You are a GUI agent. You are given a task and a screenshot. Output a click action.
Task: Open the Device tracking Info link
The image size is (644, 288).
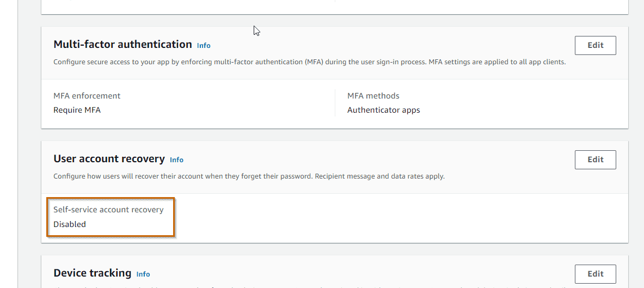[x=143, y=274]
